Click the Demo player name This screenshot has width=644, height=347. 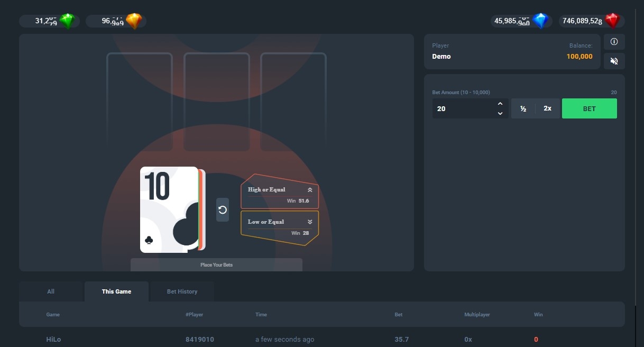point(441,57)
